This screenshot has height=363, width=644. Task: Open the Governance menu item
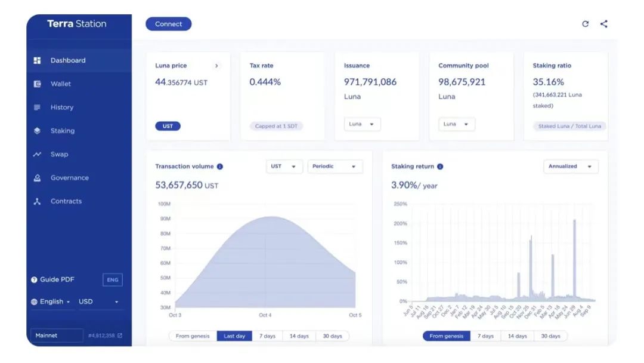click(79, 177)
